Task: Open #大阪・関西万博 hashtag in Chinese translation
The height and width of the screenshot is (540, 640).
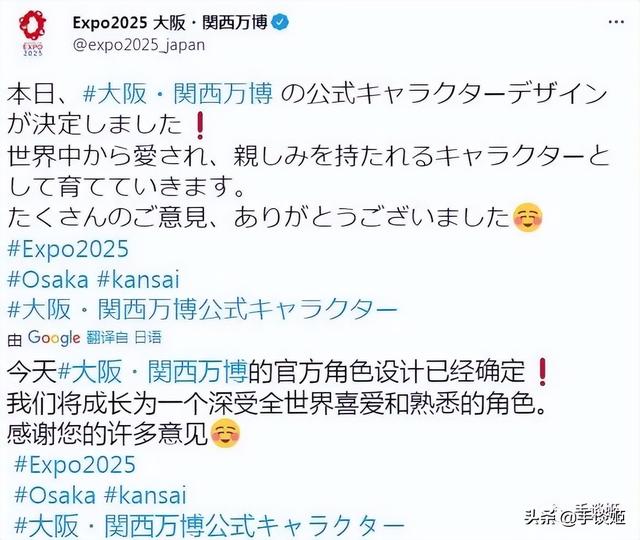Action: [153, 371]
